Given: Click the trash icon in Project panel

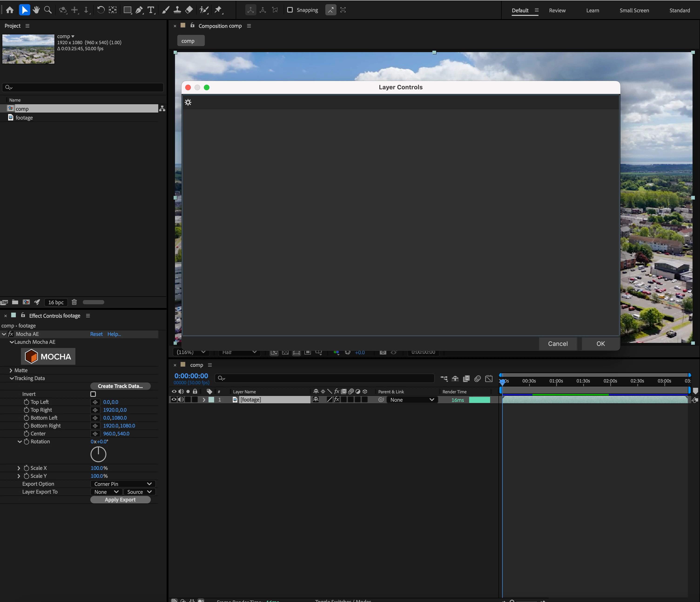Looking at the screenshot, I should pyautogui.click(x=74, y=302).
